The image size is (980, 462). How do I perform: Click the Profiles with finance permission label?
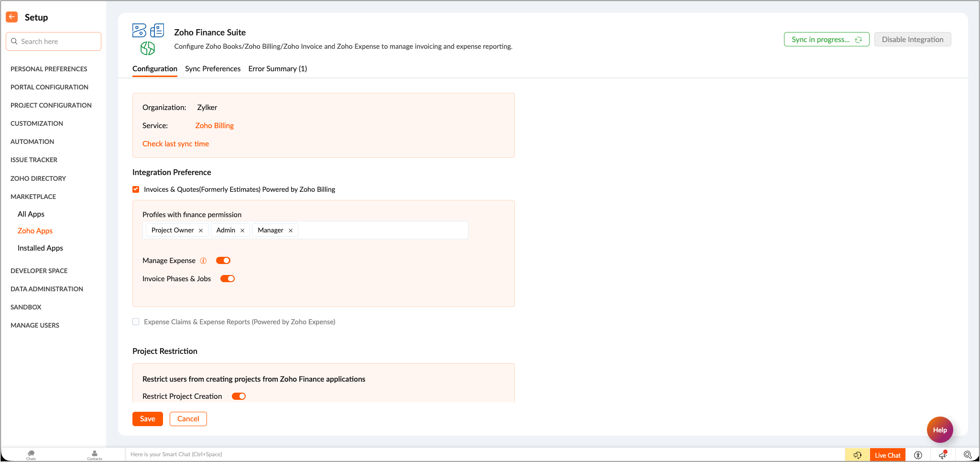[192, 215]
